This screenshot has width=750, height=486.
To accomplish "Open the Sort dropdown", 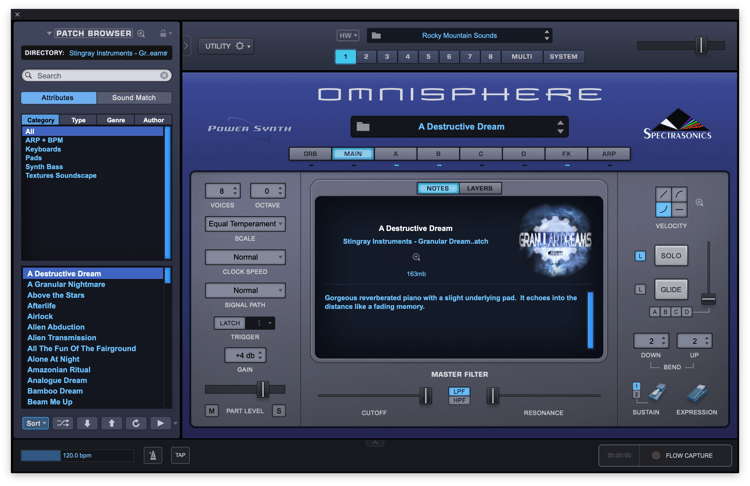I will pyautogui.click(x=35, y=423).
